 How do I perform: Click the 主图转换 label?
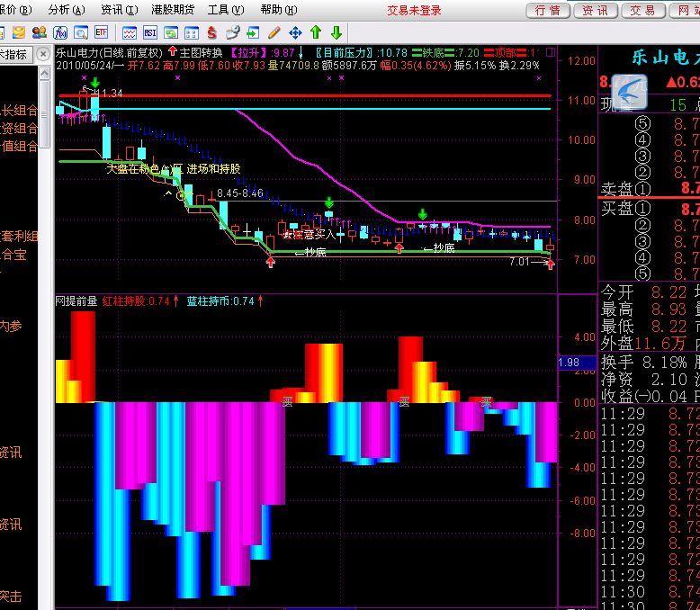(x=201, y=53)
